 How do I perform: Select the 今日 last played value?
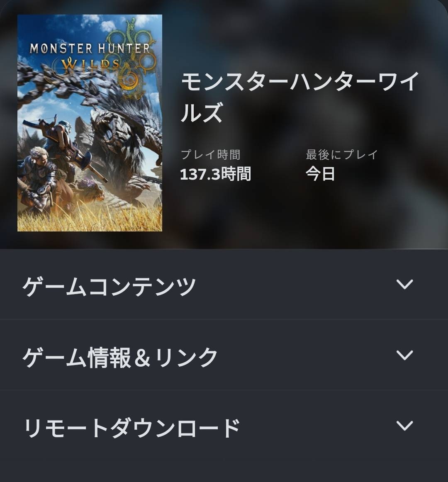pyautogui.click(x=320, y=174)
